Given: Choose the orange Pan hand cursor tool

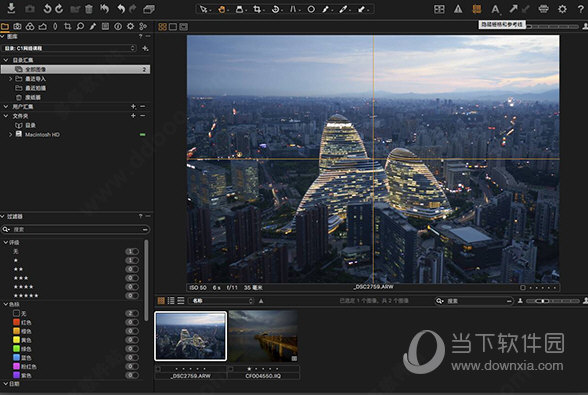Looking at the screenshot, I should 222,9.
